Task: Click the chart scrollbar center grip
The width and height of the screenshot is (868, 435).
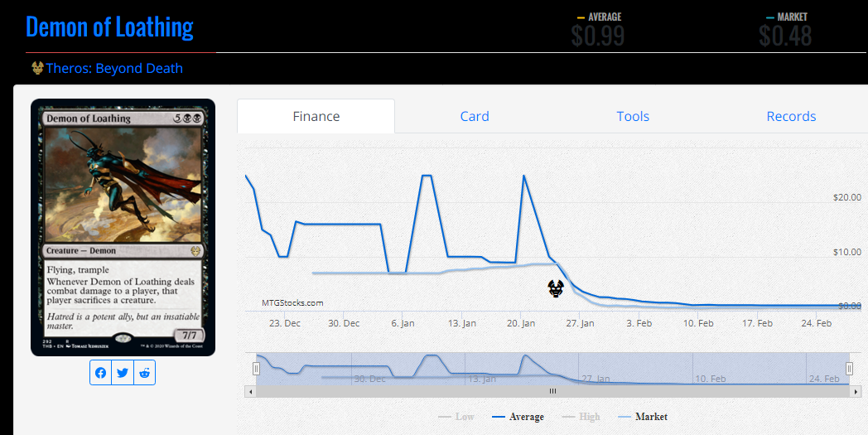Action: (x=552, y=391)
